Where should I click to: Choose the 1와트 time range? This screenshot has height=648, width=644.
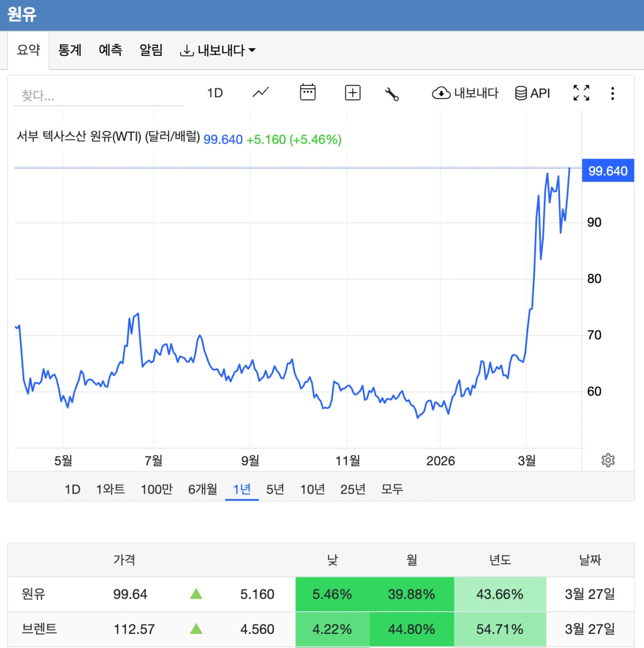[x=111, y=489]
